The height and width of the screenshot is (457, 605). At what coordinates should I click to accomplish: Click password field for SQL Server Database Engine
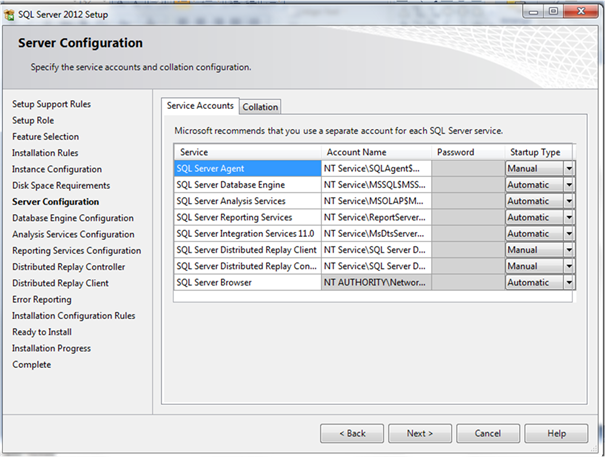coord(468,185)
